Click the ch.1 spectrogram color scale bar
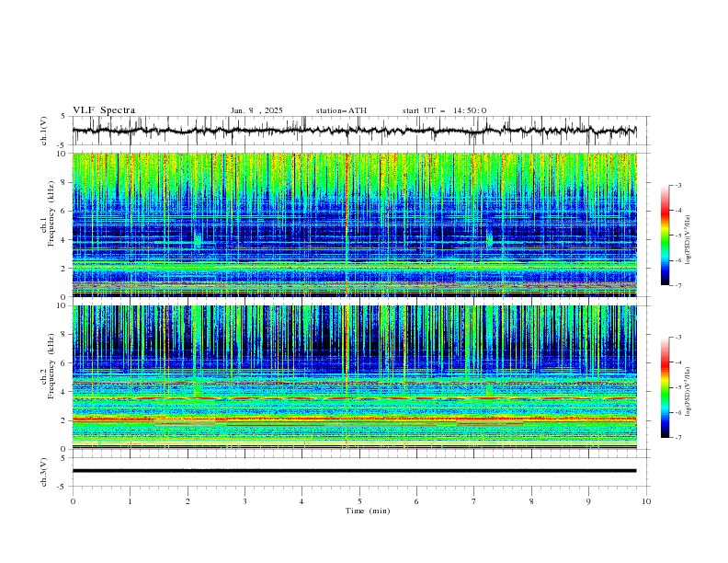The height and width of the screenshot is (563, 728). click(x=665, y=236)
